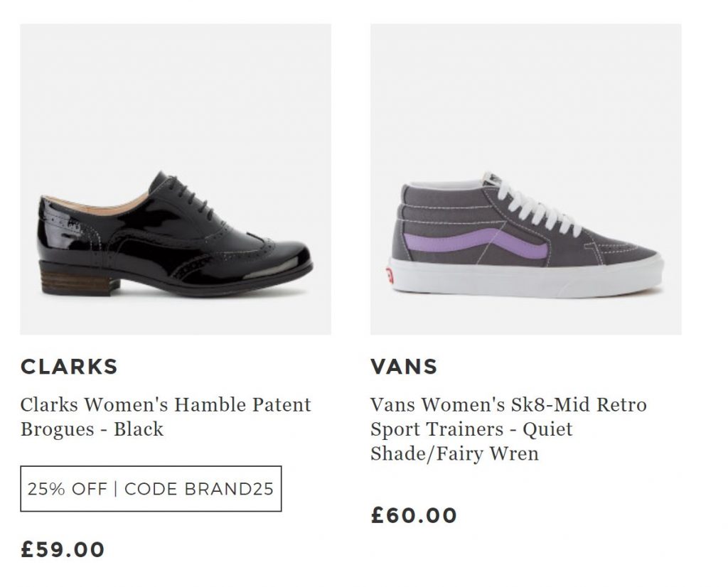Screen dimensions: 728x587
Task: Click the word "Black" in the Clarks title
Action: coord(139,429)
